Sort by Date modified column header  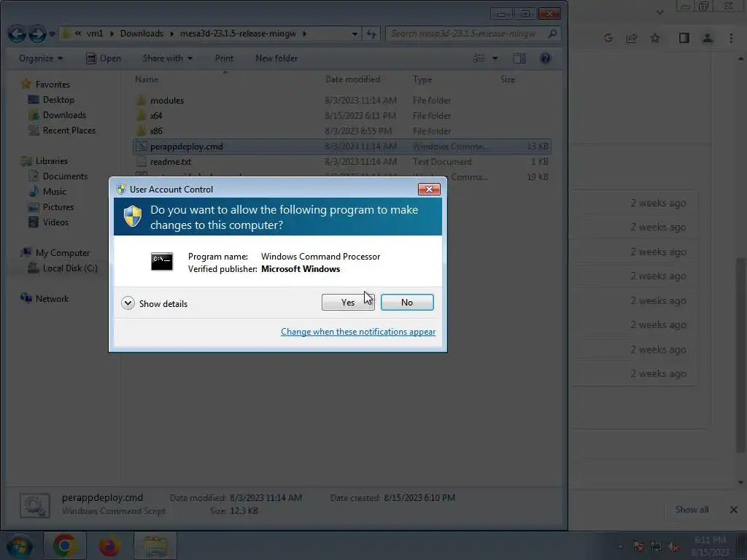click(x=352, y=79)
